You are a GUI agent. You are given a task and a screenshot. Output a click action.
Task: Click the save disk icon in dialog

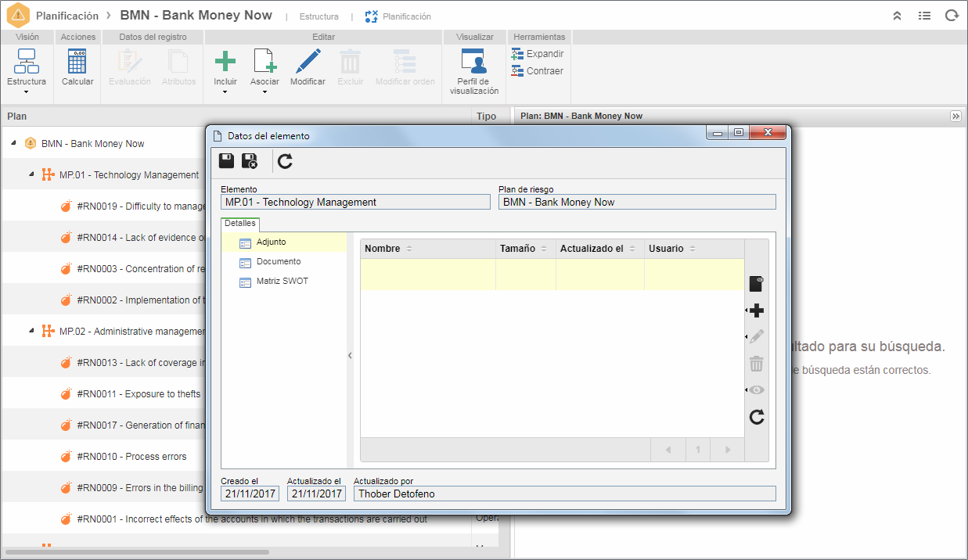226,161
